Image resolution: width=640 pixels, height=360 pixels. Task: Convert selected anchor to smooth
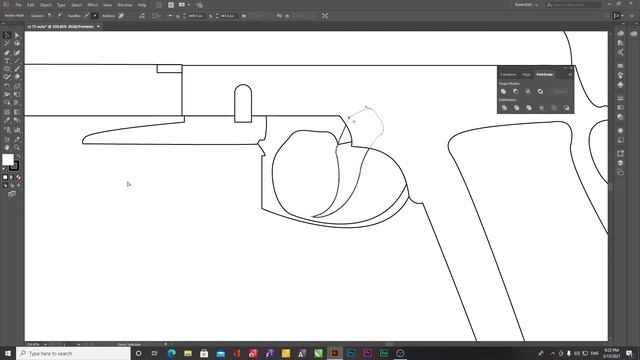coord(60,16)
